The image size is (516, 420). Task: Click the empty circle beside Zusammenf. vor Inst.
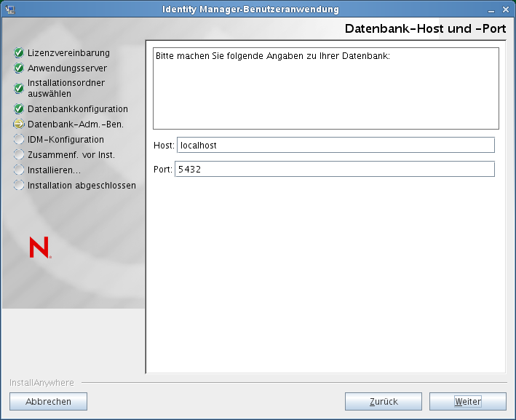19,154
